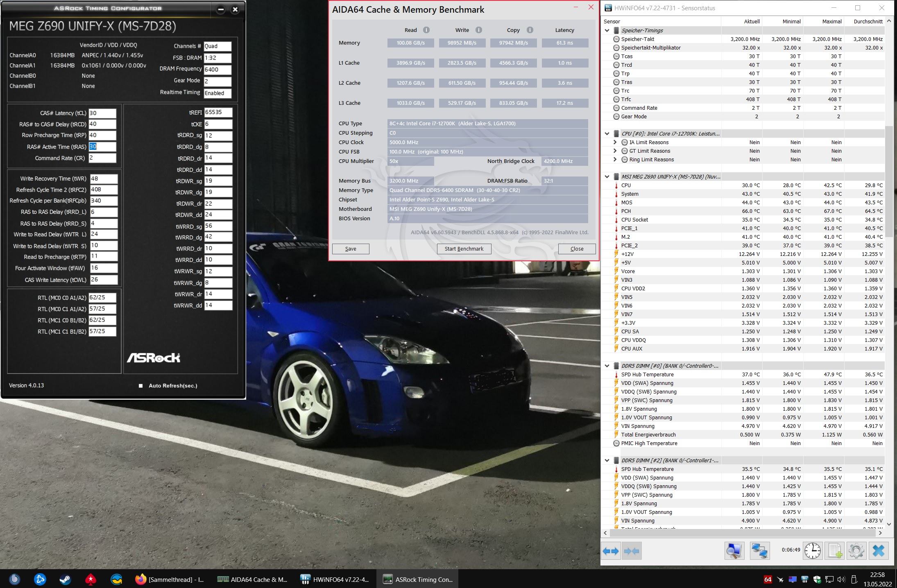Click HWiNFO collapse-columns arrows icon

point(631,551)
